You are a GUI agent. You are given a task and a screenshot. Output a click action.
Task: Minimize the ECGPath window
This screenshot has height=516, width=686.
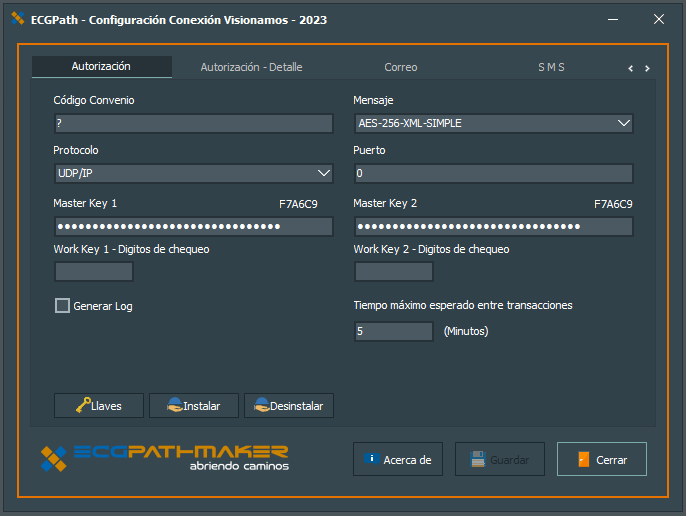pos(611,19)
